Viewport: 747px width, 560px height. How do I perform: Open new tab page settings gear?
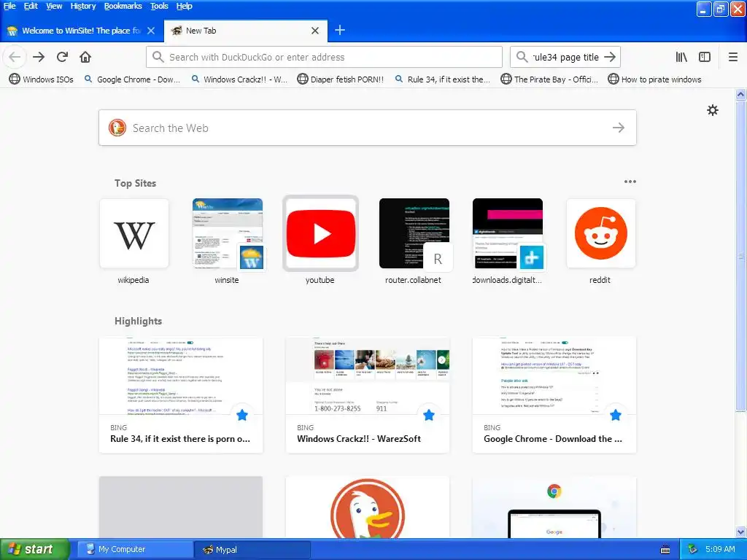click(712, 111)
